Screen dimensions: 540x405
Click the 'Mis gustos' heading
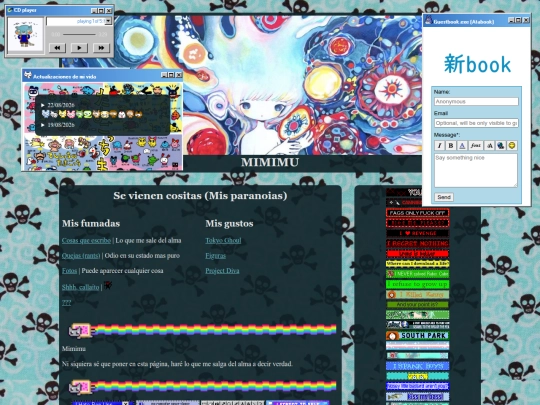coord(229,224)
